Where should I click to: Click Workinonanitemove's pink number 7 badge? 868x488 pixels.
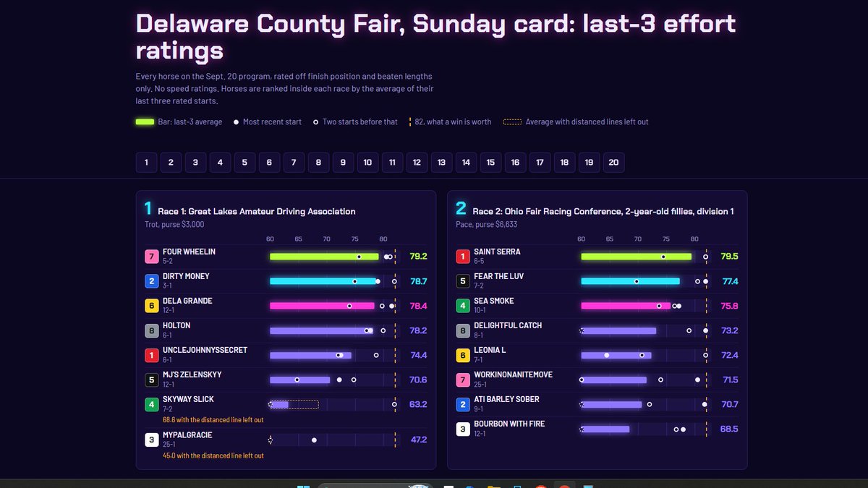463,380
